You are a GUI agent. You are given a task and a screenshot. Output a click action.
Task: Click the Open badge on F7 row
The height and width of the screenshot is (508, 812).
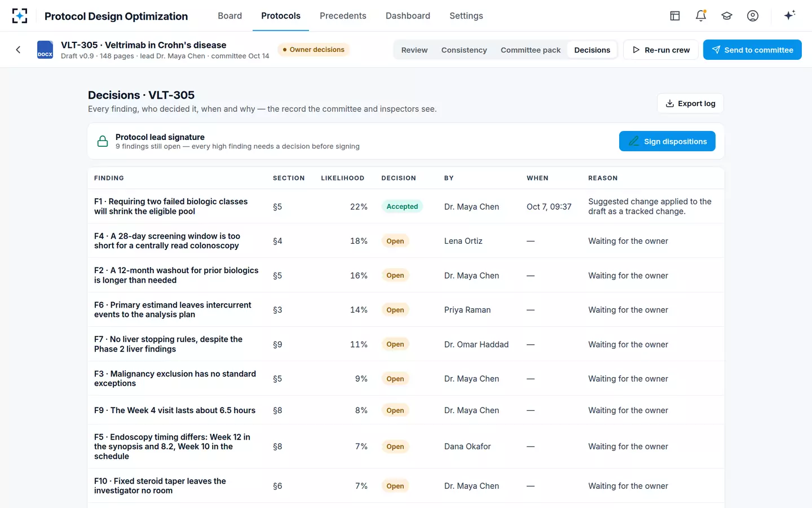click(x=395, y=344)
